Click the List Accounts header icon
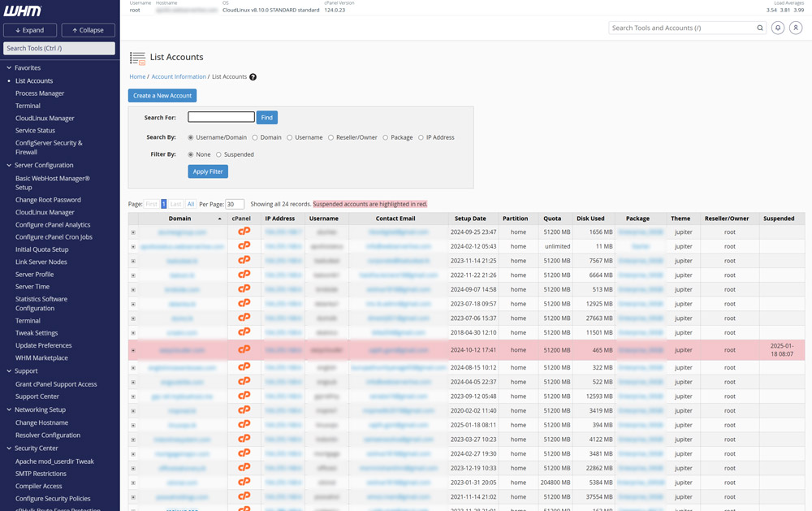 (137, 58)
